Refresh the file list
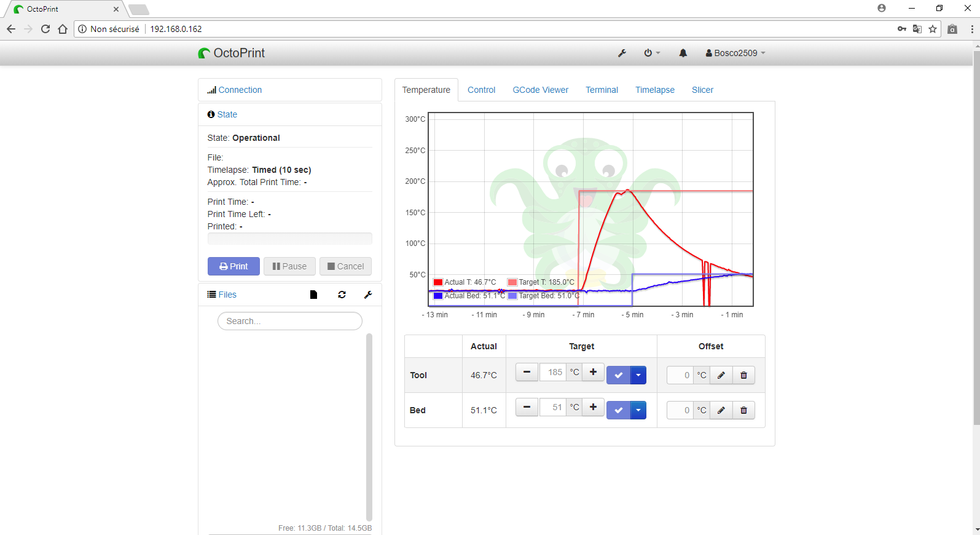Screen dimensions: 980x535 coord(342,295)
